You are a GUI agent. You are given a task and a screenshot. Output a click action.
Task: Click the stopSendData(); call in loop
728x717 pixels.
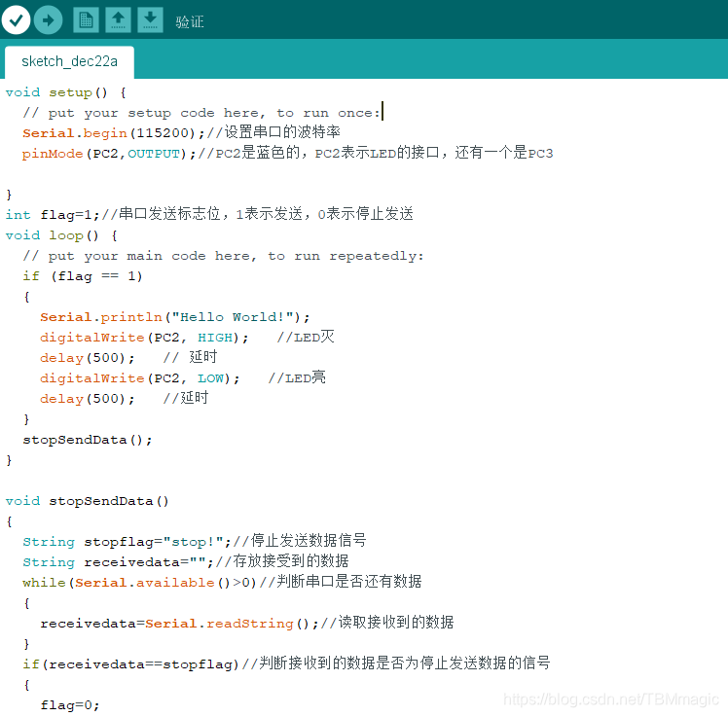pos(88,440)
